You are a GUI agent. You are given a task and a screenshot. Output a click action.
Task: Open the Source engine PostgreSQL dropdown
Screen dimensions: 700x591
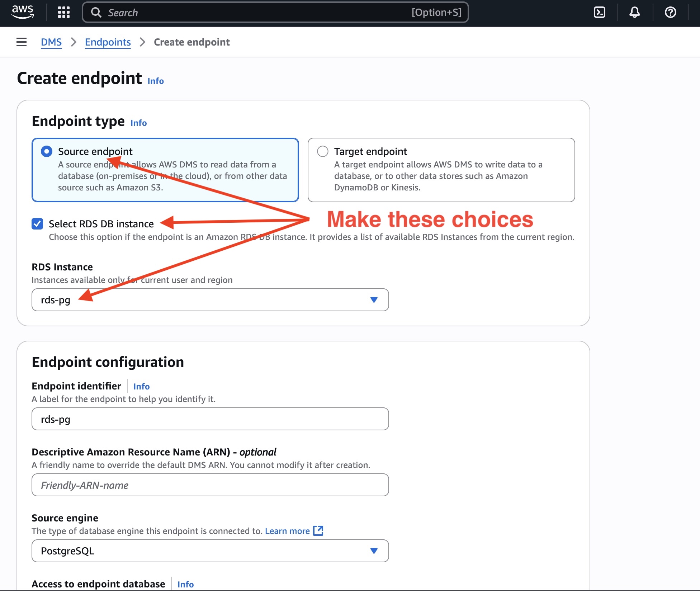[210, 551]
